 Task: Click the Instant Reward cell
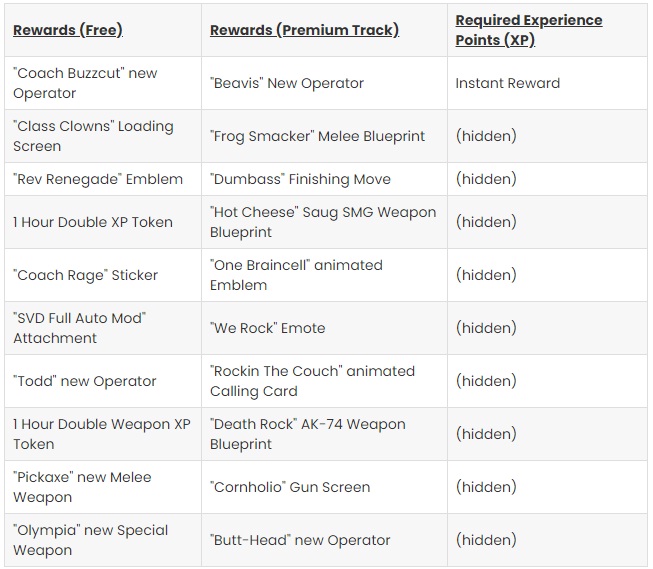coord(547,83)
